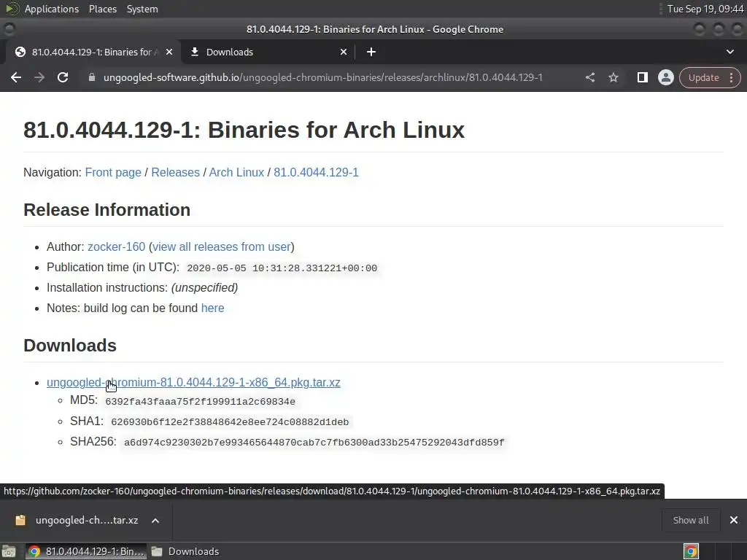Open the Applications menu
The width and height of the screenshot is (747, 560).
tap(52, 9)
